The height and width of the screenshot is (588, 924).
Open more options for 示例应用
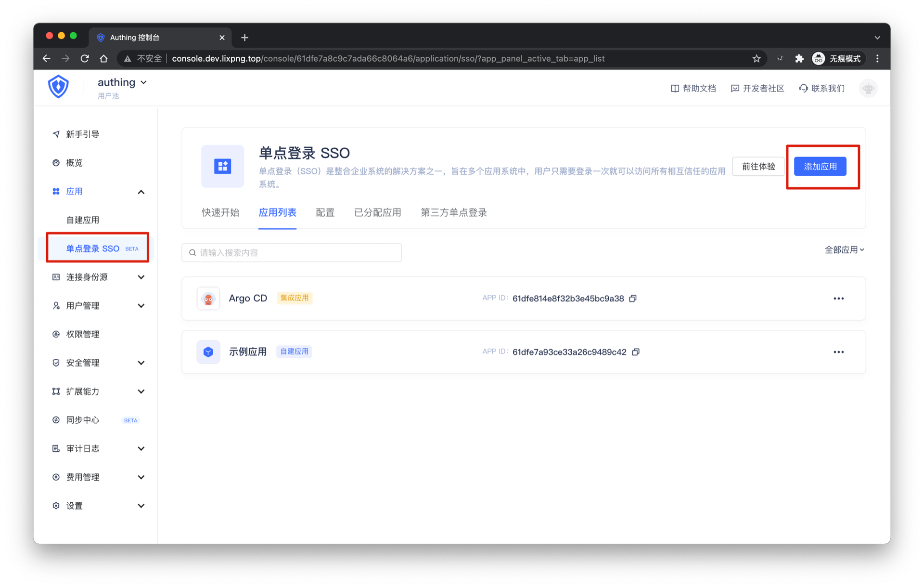(x=838, y=352)
